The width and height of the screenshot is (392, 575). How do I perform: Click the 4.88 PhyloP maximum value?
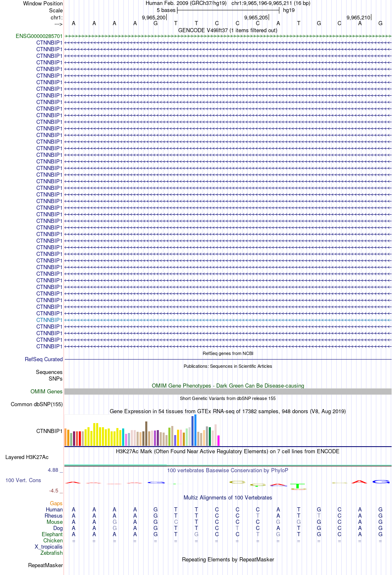(x=54, y=470)
